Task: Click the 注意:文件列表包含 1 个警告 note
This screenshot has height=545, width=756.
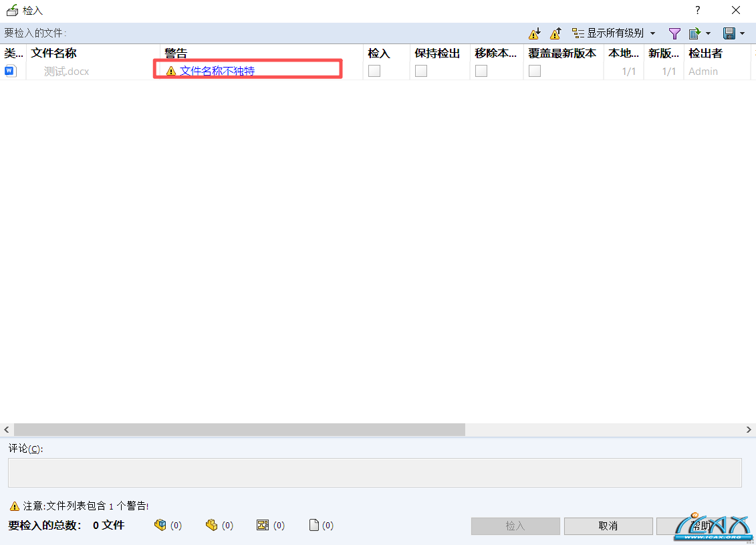Action: [86, 506]
